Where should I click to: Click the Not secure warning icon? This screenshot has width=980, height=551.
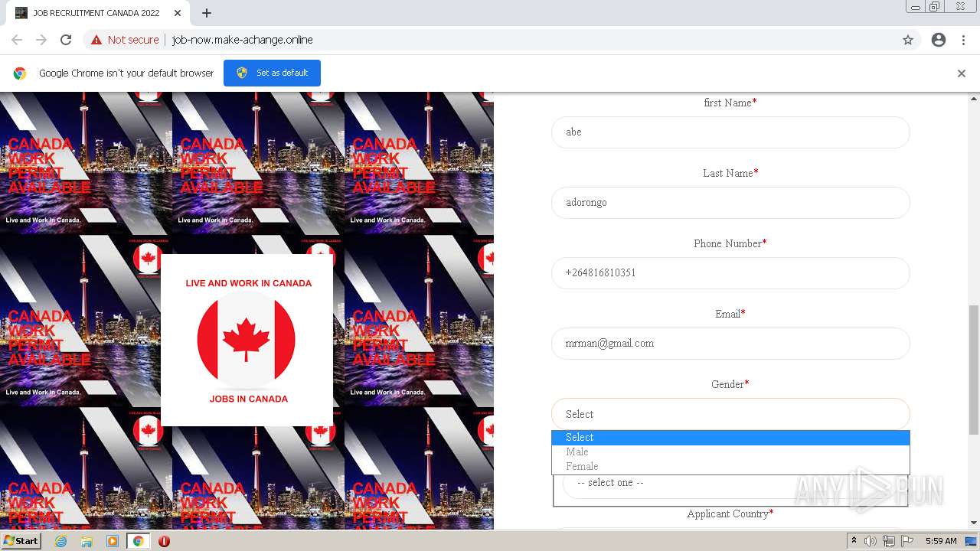[96, 40]
